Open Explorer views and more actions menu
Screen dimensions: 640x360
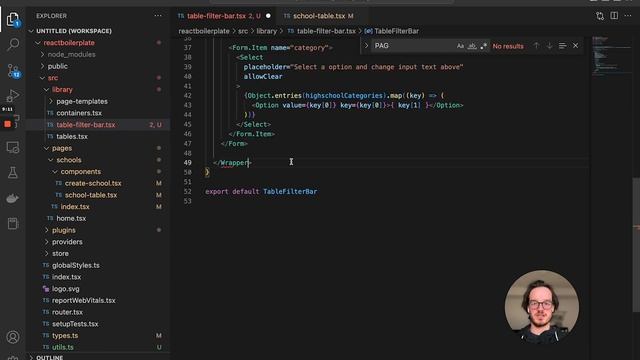[x=158, y=16]
